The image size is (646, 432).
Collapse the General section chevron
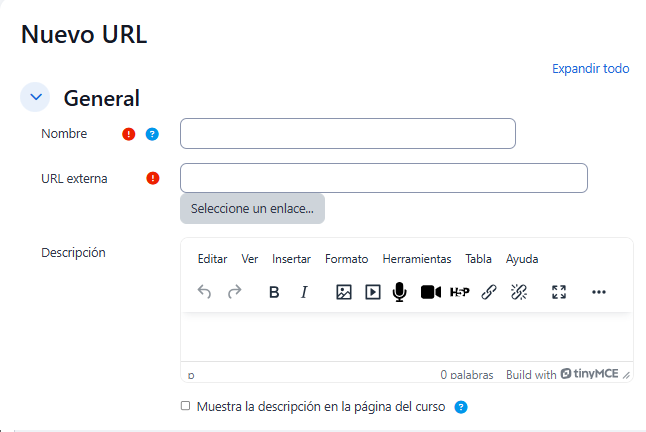[36, 97]
